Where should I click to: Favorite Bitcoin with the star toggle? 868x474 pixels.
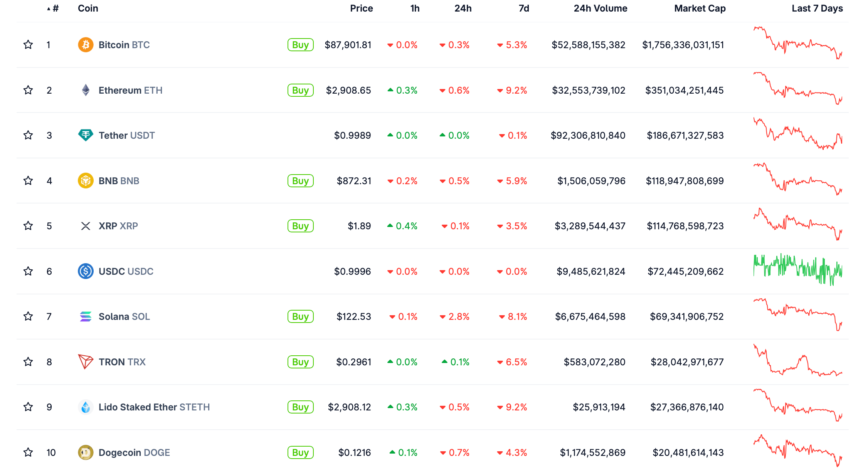pyautogui.click(x=28, y=45)
